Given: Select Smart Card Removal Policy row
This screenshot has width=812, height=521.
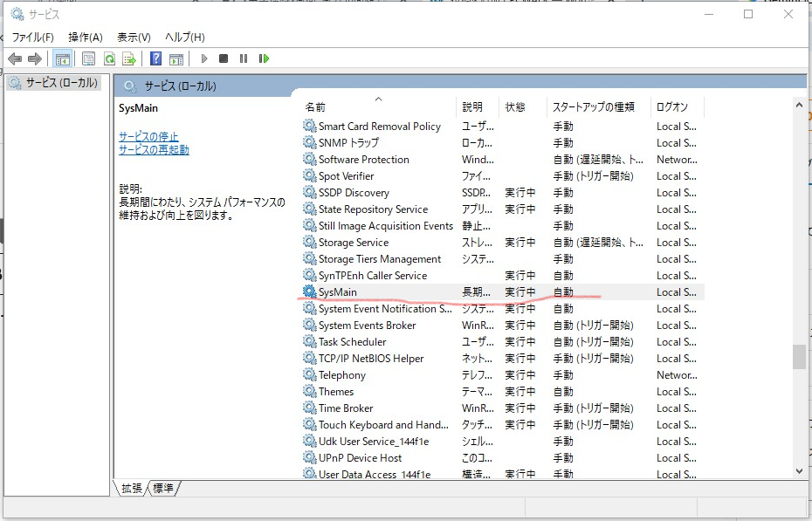Looking at the screenshot, I should 502,127.
